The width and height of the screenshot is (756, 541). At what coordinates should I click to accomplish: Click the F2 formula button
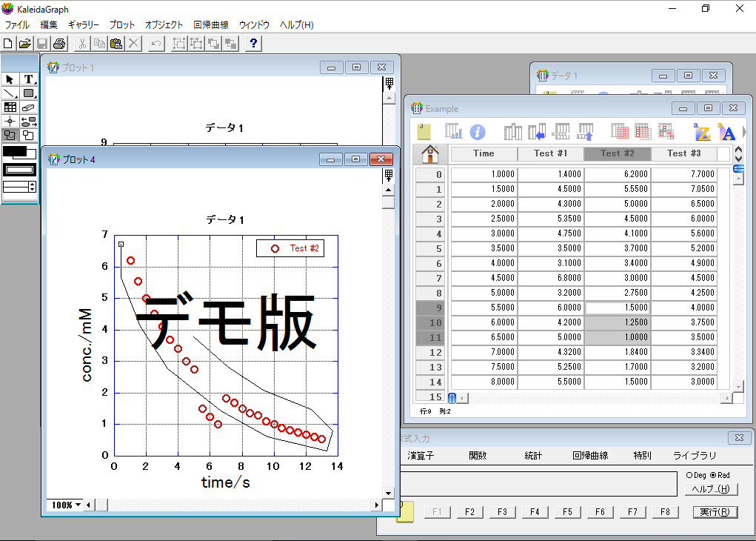(469, 512)
